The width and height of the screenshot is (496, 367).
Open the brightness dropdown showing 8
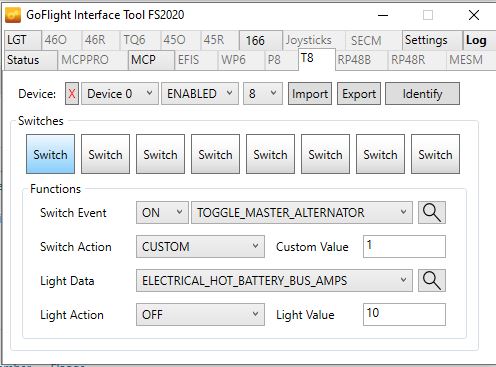point(263,94)
